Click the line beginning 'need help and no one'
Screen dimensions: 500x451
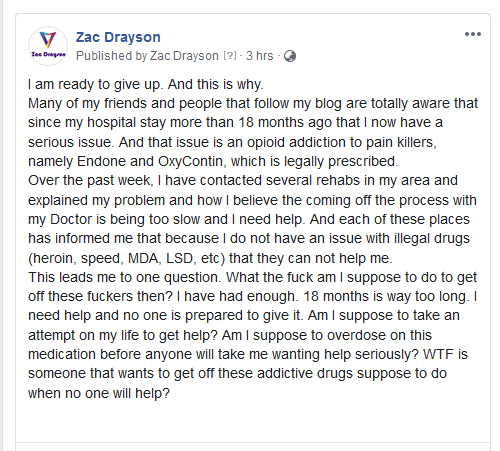tap(244, 315)
